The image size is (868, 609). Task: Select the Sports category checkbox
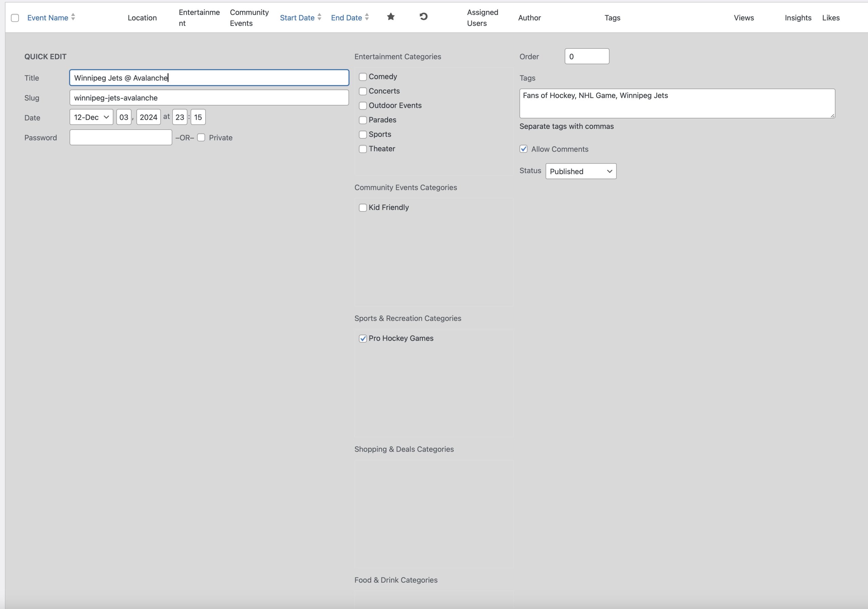pyautogui.click(x=363, y=134)
